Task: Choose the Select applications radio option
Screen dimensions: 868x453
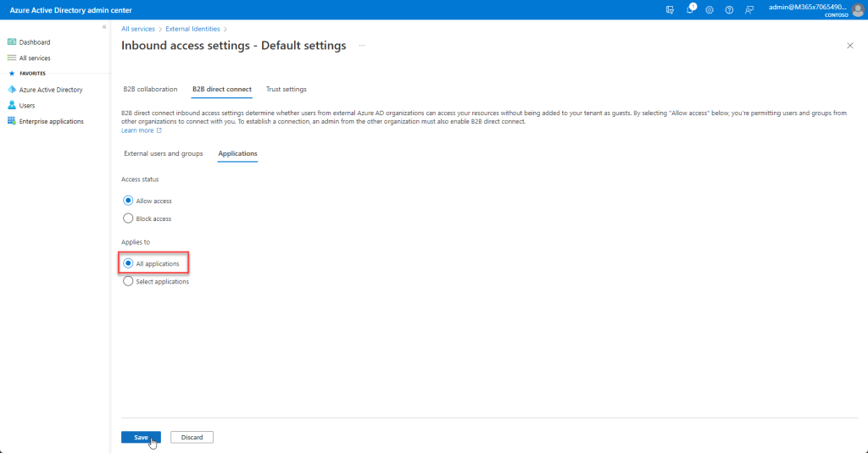Action: tap(128, 282)
